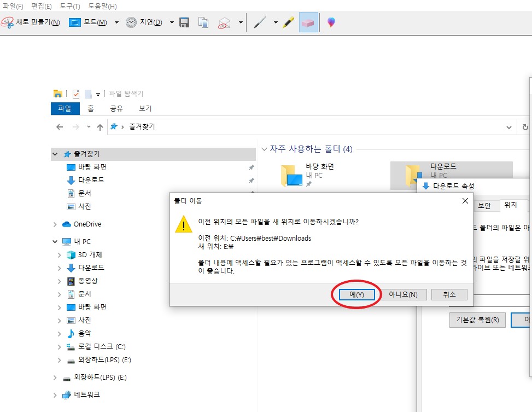The width and height of the screenshot is (532, 412).
Task: Open the Mode dropdown arrow
Action: tap(116, 22)
